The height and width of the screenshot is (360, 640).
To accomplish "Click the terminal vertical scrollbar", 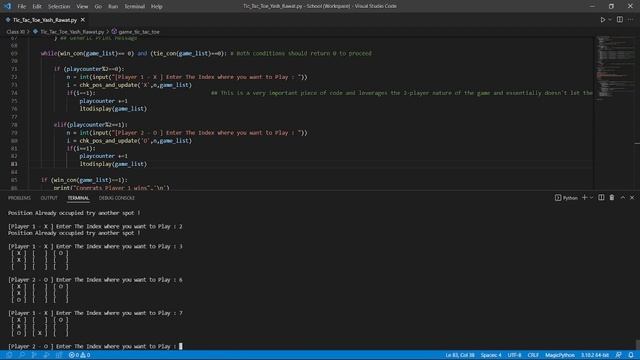I will 637,344.
